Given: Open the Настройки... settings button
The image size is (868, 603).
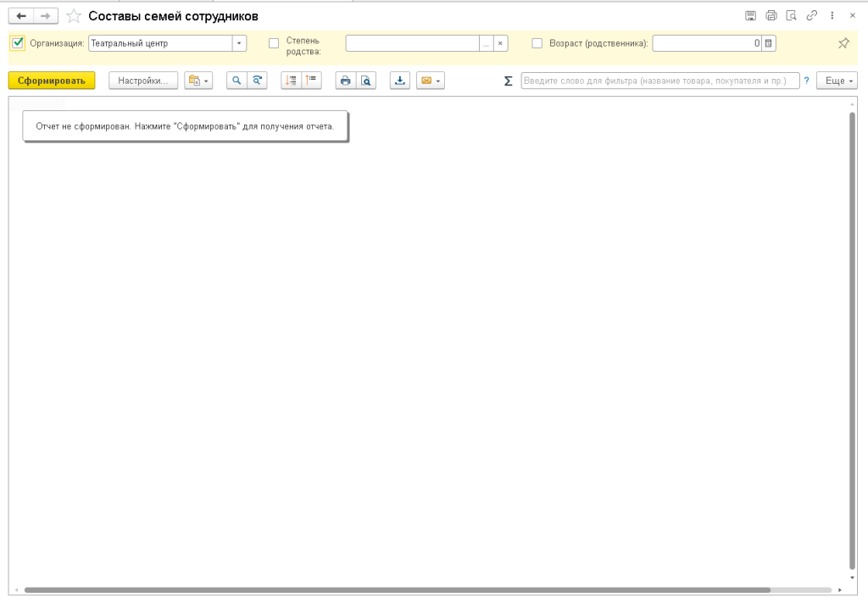Looking at the screenshot, I should tap(143, 81).
